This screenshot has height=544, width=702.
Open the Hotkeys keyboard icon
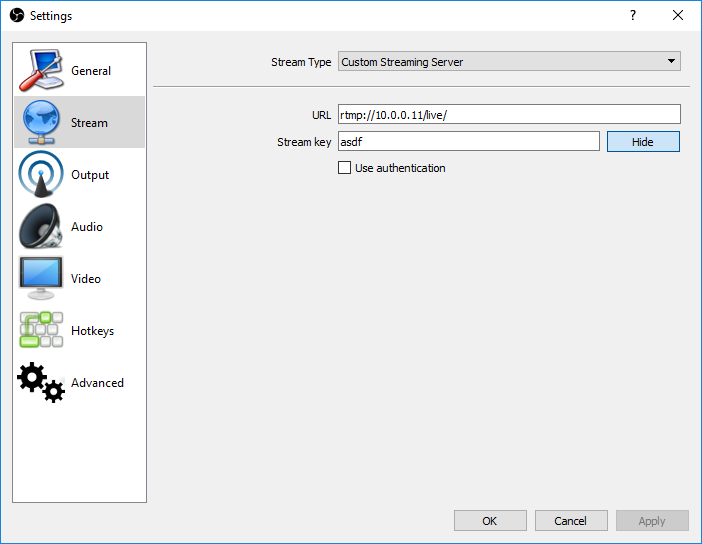pos(41,331)
